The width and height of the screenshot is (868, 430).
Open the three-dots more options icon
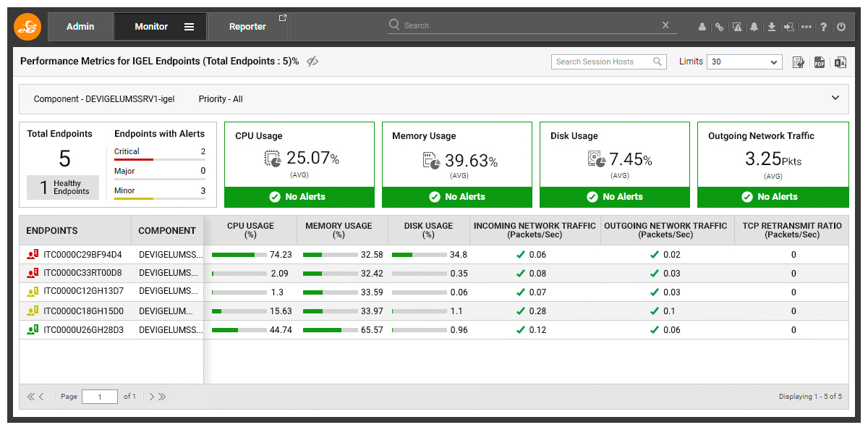tap(807, 27)
